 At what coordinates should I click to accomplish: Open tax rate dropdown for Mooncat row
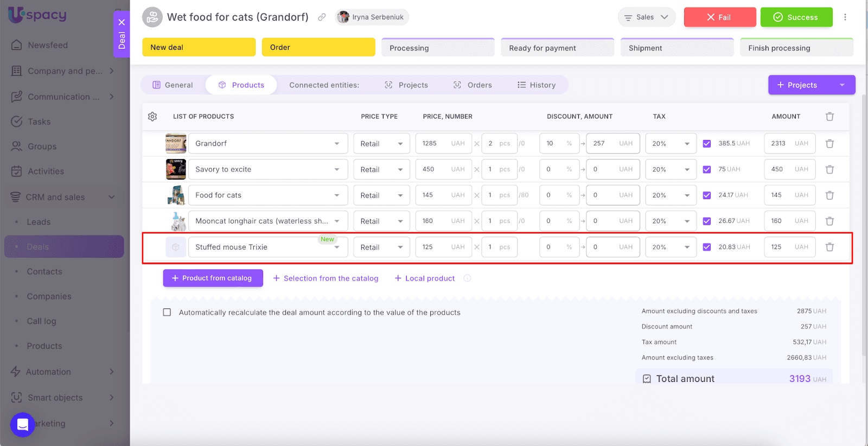tap(671, 221)
